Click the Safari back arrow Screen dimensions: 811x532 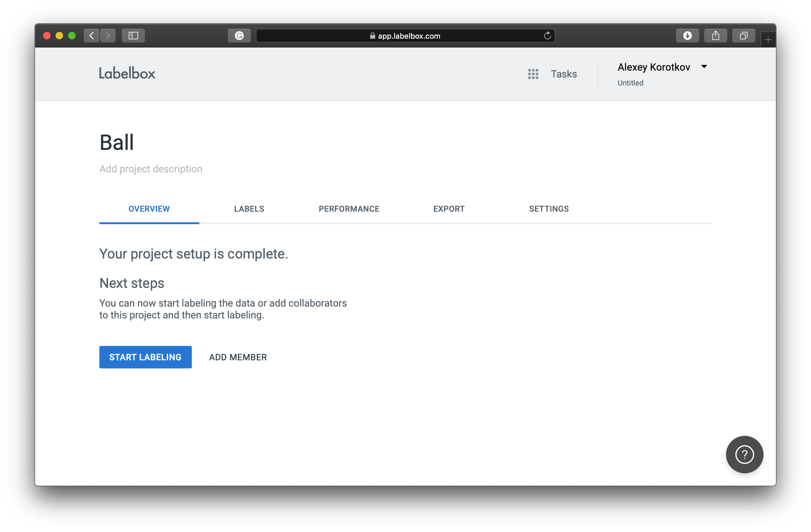pos(91,35)
